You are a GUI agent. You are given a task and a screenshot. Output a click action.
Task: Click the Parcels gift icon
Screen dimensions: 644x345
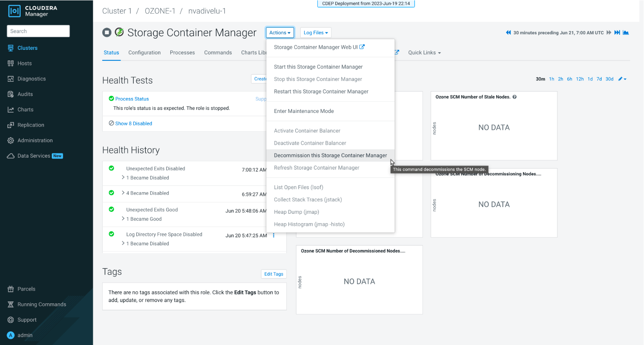(x=10, y=289)
